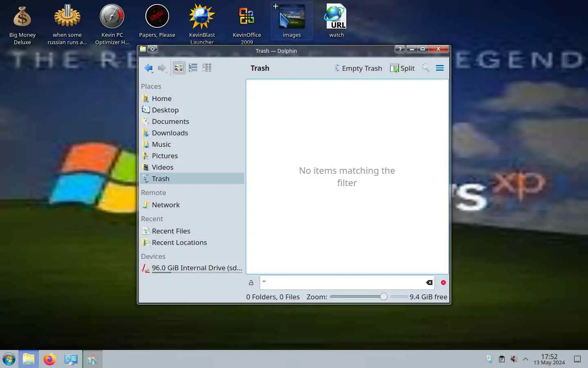Open Home in Places panel
This screenshot has width=588, height=368.
[x=192, y=99]
